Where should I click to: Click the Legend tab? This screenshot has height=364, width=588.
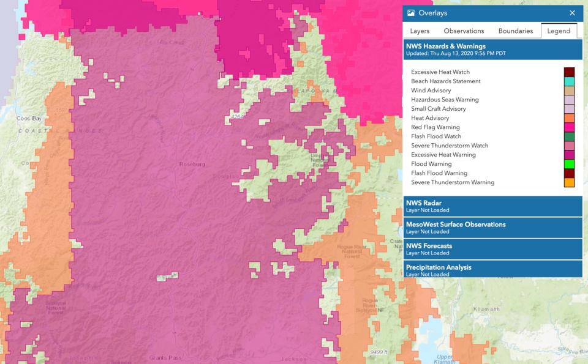click(559, 31)
